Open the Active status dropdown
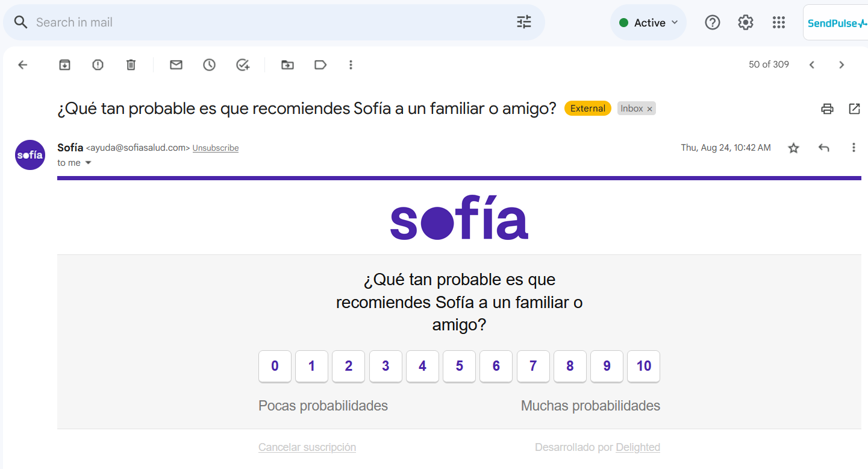 point(648,22)
